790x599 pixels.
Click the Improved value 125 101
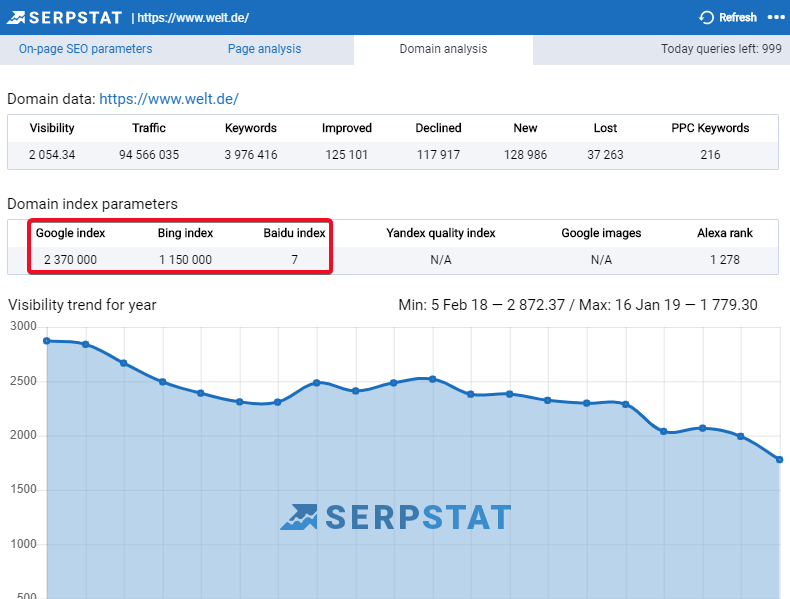point(347,155)
